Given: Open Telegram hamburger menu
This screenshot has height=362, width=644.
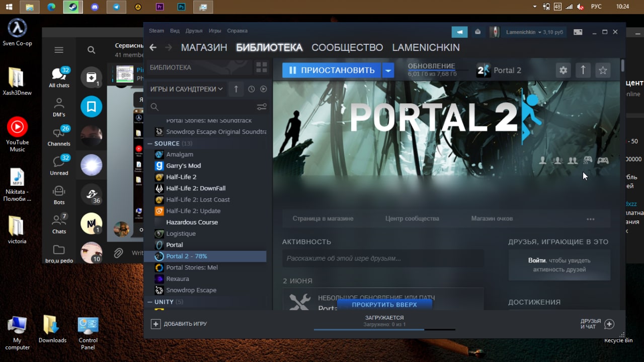Looking at the screenshot, I should 59,50.
